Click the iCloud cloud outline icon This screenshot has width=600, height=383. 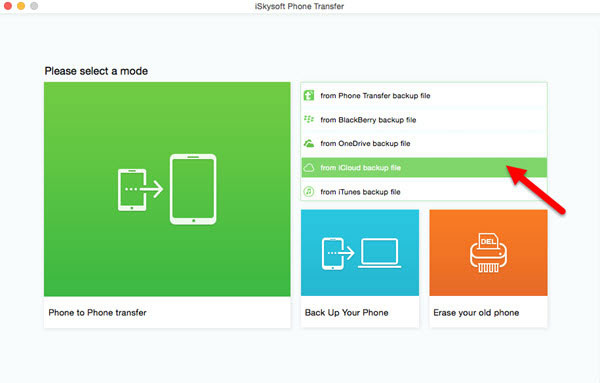(x=309, y=168)
